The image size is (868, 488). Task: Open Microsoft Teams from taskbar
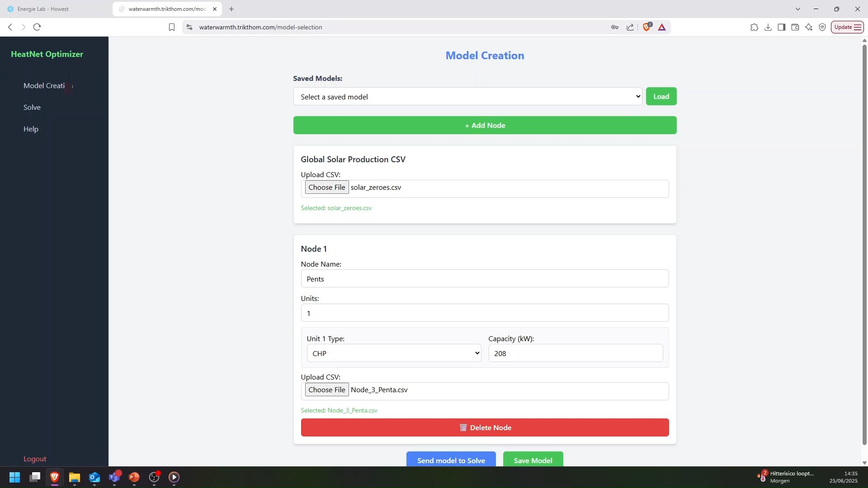coord(114,477)
